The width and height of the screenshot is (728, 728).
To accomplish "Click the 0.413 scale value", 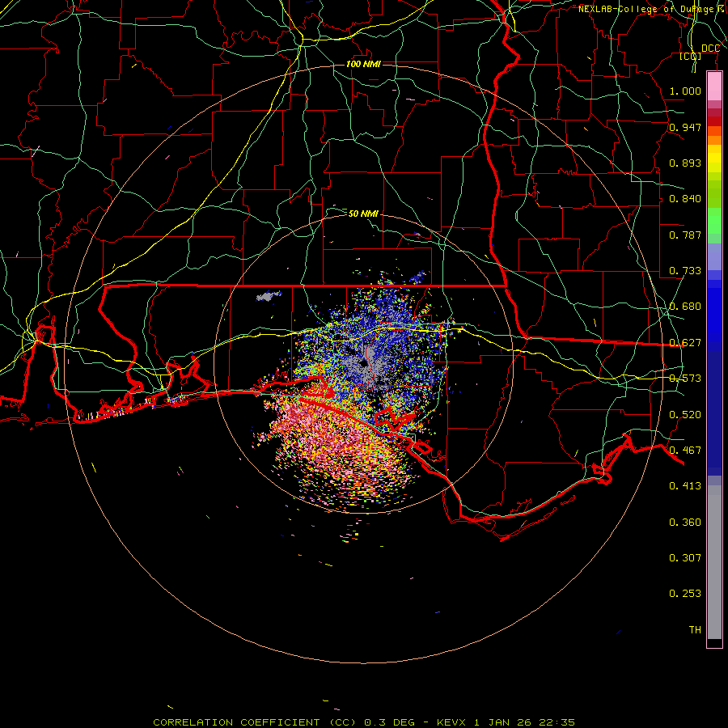I will tap(685, 486).
